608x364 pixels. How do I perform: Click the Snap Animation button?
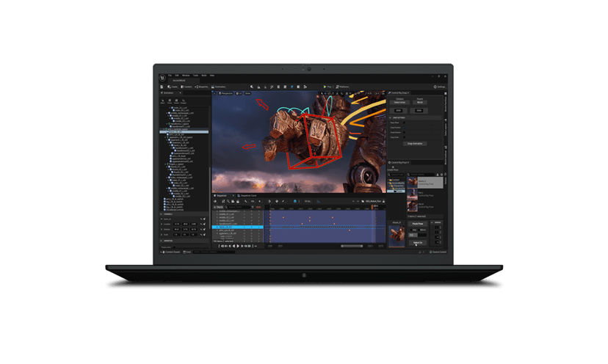415,144
